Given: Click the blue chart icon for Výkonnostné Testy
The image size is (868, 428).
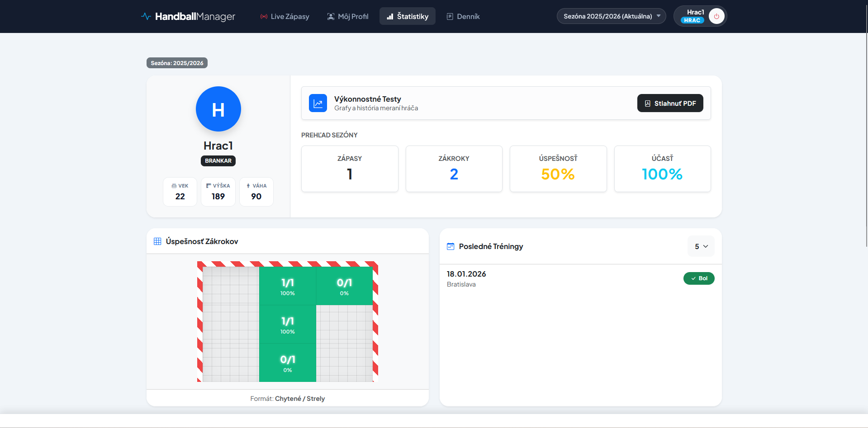Looking at the screenshot, I should [x=318, y=103].
